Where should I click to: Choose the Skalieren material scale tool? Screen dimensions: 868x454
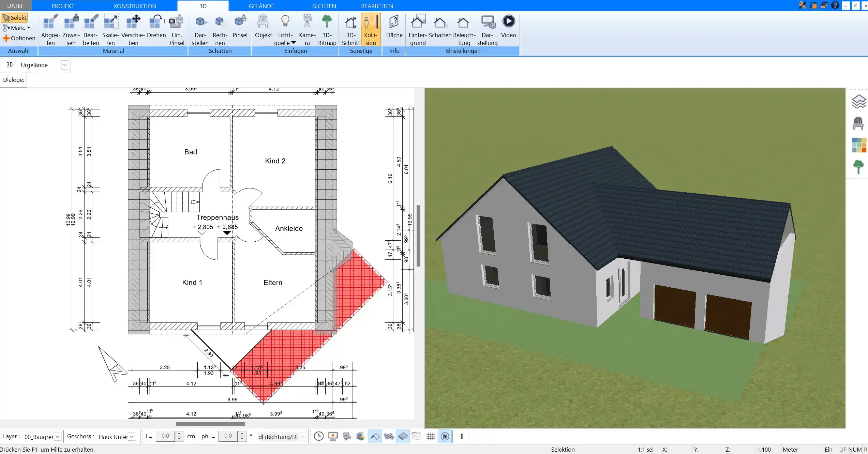click(x=111, y=30)
